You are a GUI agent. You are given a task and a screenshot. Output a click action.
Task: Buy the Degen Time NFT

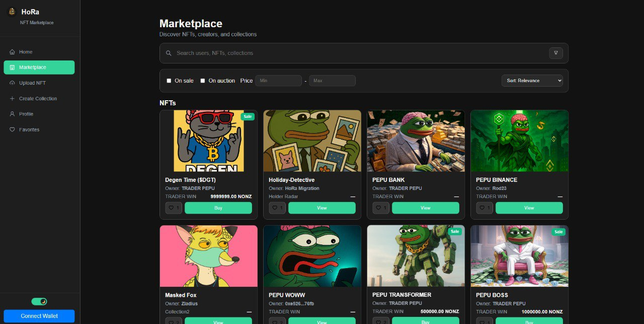click(218, 208)
